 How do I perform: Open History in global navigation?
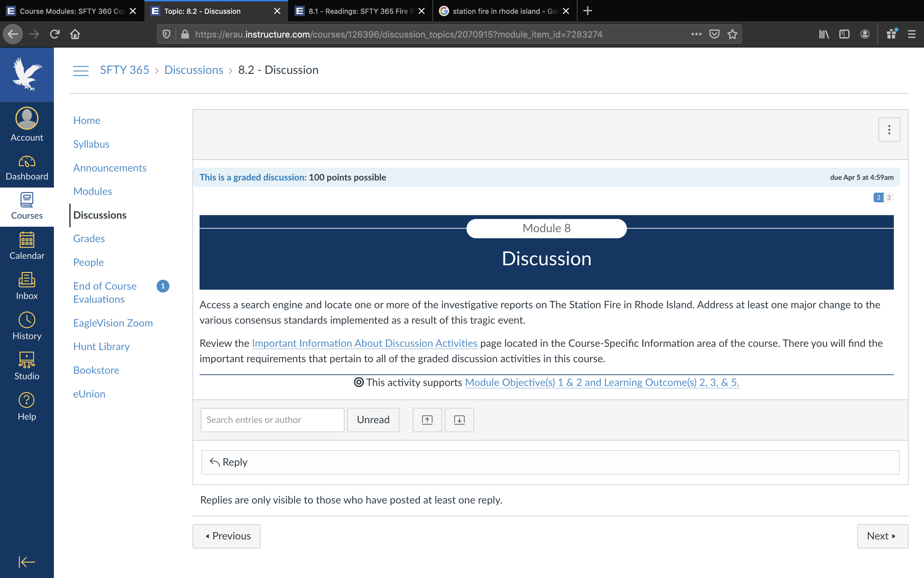(x=27, y=327)
